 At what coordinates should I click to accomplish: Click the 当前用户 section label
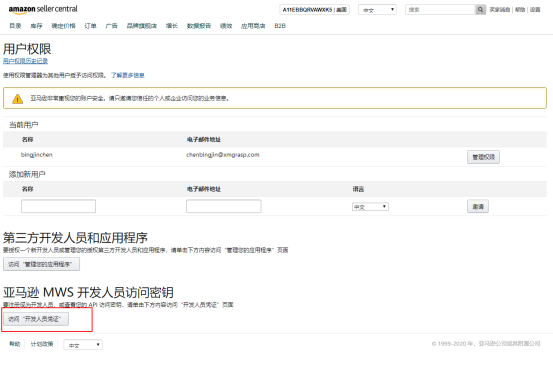coord(24,125)
